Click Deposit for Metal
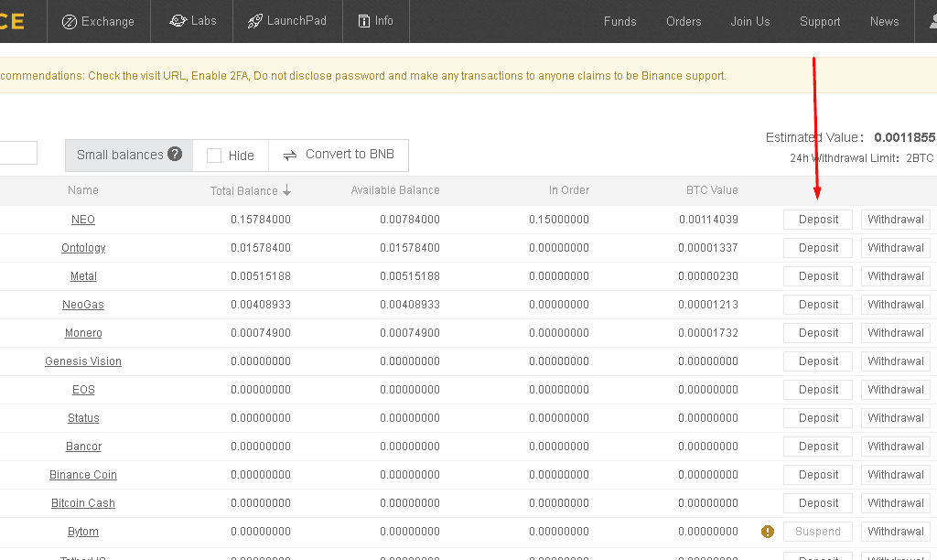The height and width of the screenshot is (560, 937). click(818, 276)
